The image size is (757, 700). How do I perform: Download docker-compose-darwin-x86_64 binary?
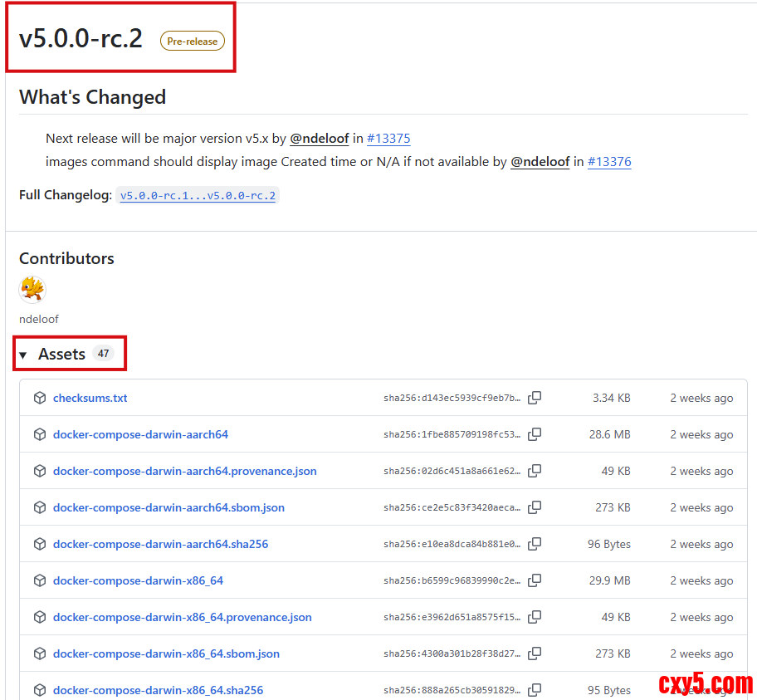tap(138, 580)
